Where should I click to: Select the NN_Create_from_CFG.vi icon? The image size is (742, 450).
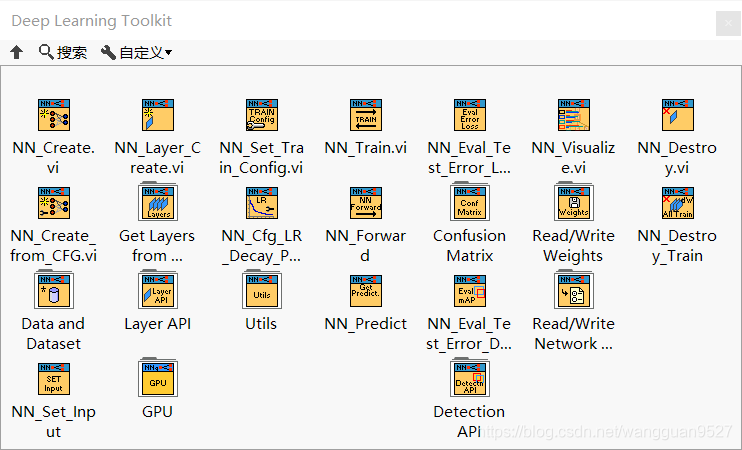point(53,203)
